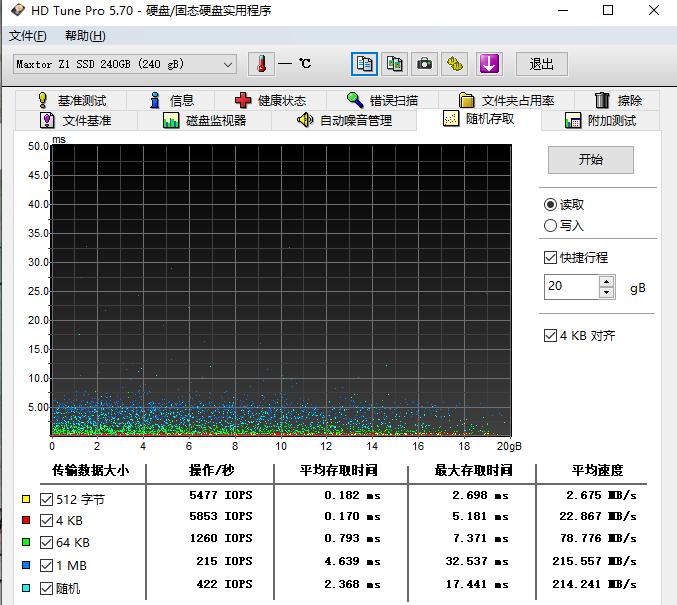Maximize the HD Tune Pro window

(x=608, y=10)
